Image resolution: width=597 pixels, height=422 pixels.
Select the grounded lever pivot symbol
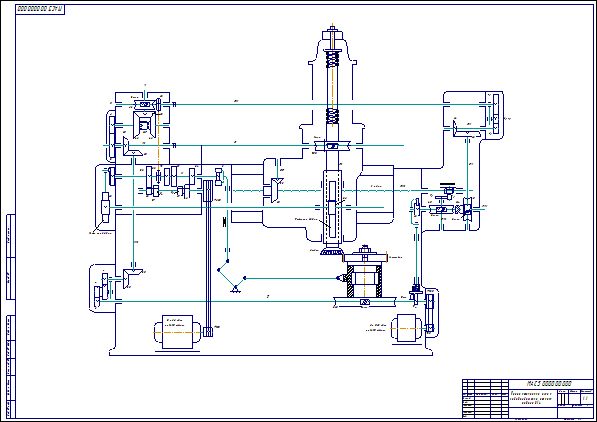pos(236,289)
